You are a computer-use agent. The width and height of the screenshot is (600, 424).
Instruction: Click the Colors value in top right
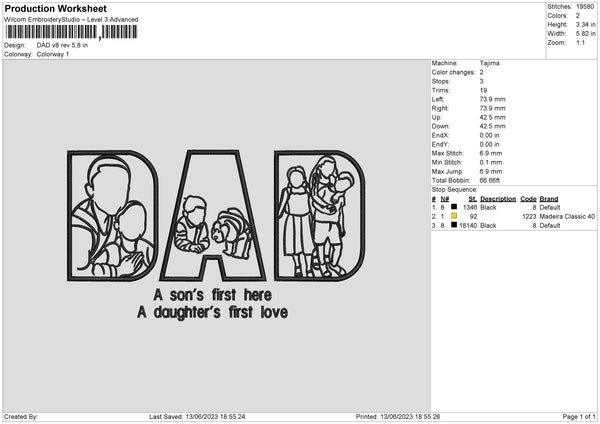click(x=578, y=16)
